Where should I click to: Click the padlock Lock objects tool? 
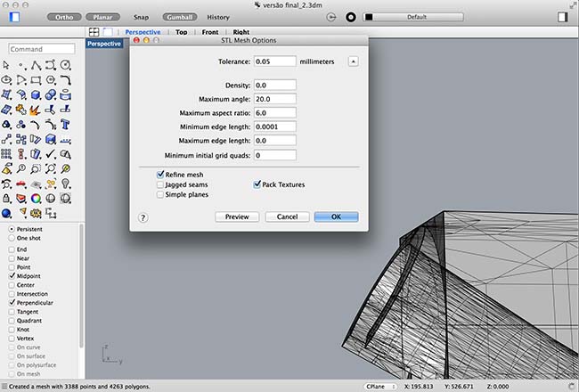(x=6, y=199)
